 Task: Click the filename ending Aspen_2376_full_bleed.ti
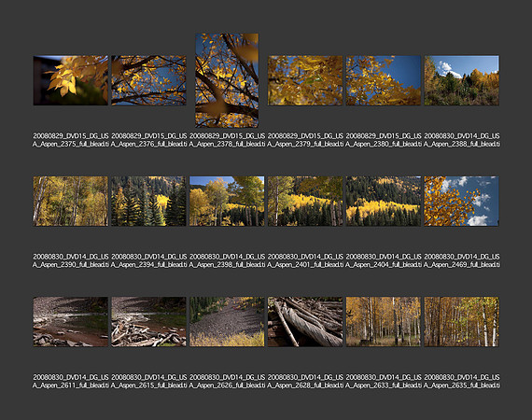pos(148,140)
